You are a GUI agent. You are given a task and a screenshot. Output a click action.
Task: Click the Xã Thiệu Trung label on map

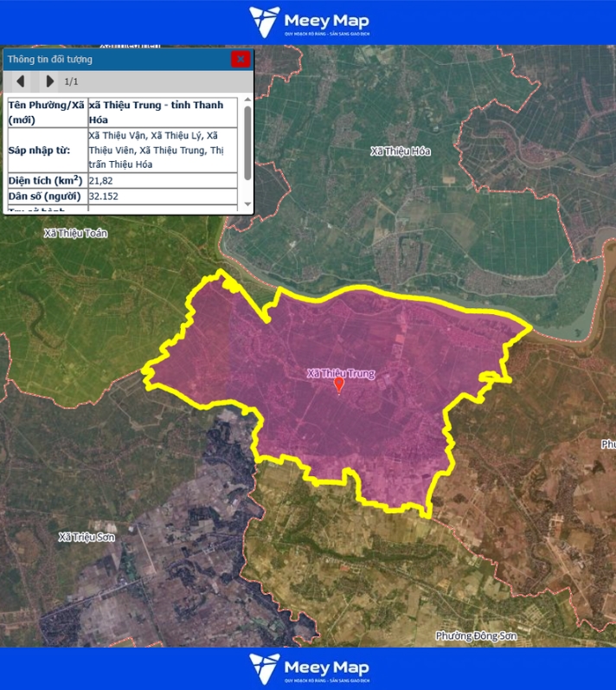pos(341,374)
